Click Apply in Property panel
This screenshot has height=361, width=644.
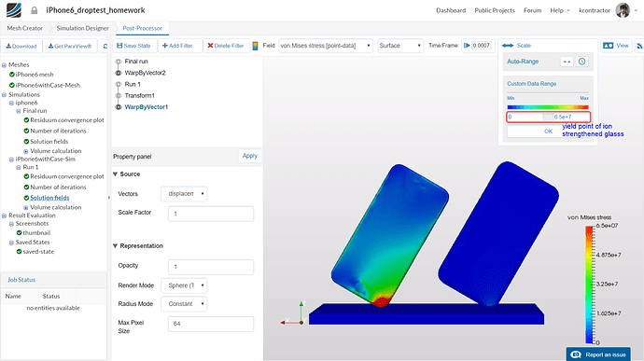click(x=250, y=156)
